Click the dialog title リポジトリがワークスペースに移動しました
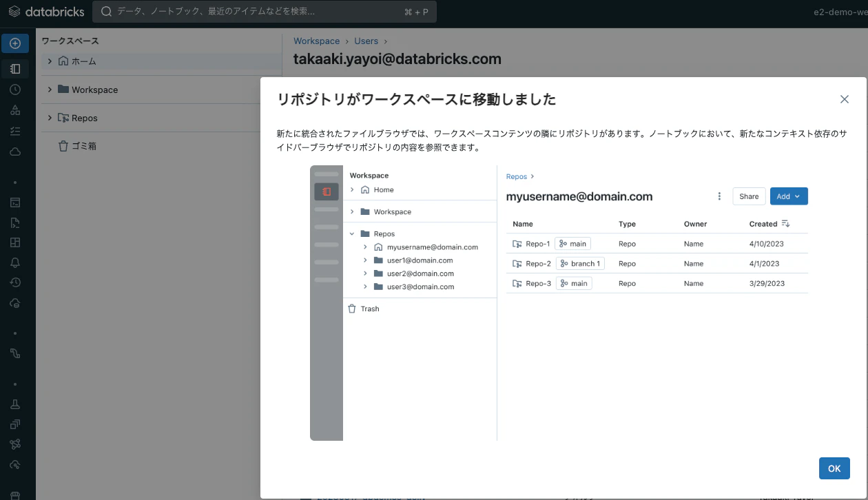Viewport: 868px width, 500px height. pyautogui.click(x=417, y=99)
